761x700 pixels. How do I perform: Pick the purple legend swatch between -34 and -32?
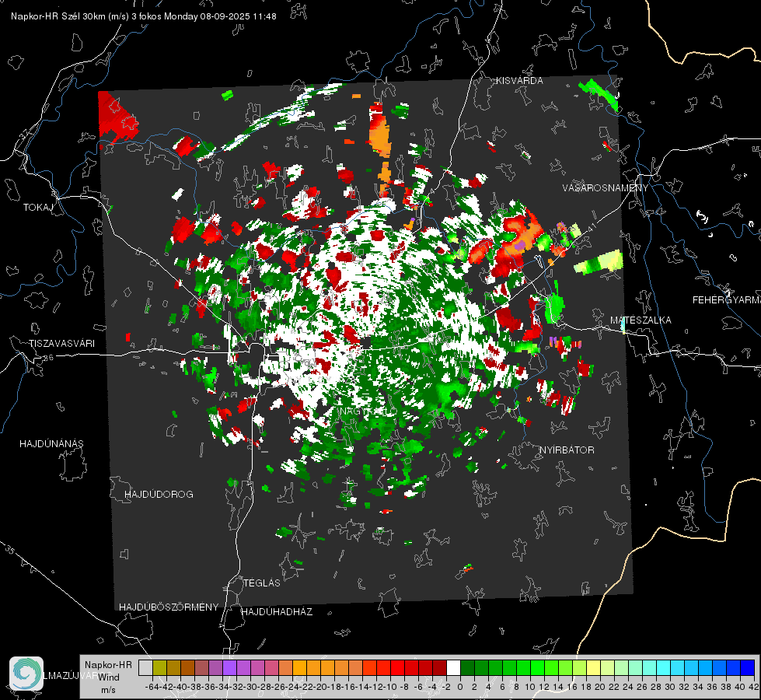[229, 667]
